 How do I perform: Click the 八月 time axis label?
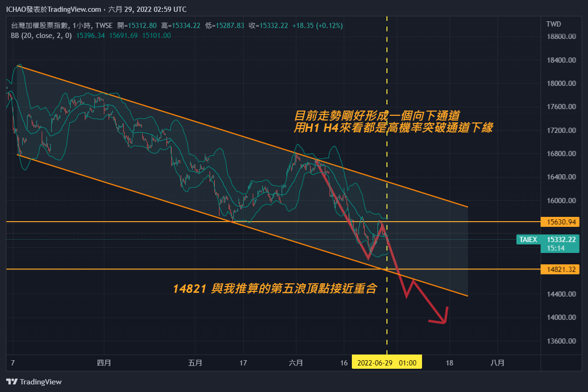coord(497,363)
